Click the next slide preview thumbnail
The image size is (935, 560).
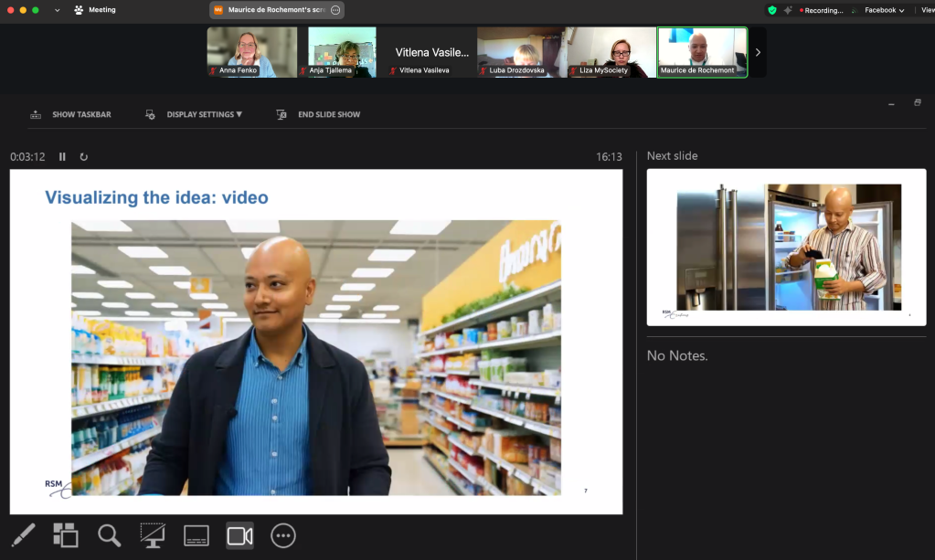click(786, 247)
